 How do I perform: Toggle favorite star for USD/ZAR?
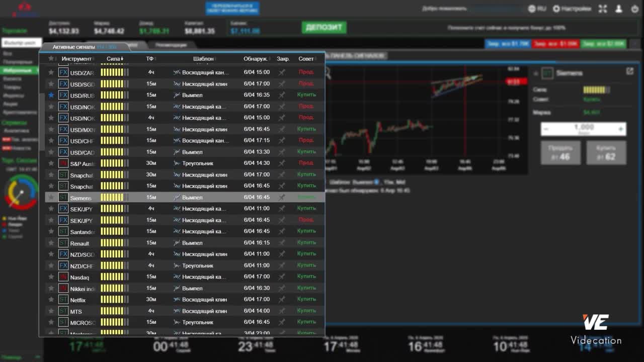[51, 72]
